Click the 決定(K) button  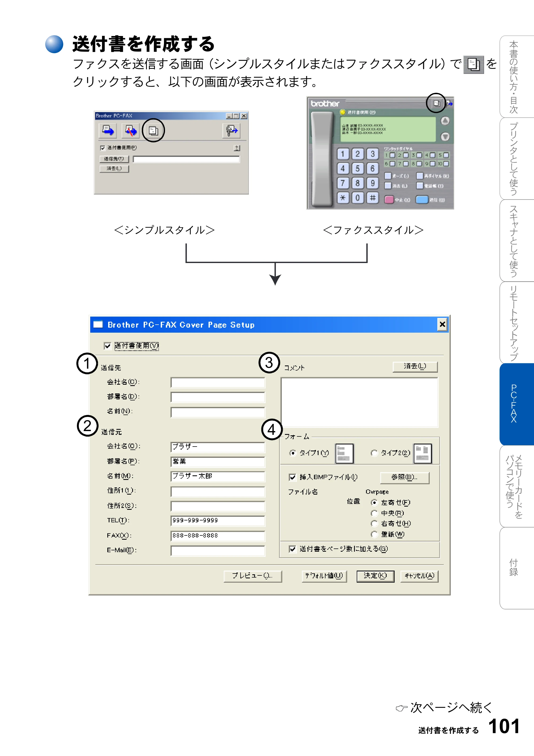[x=375, y=576]
